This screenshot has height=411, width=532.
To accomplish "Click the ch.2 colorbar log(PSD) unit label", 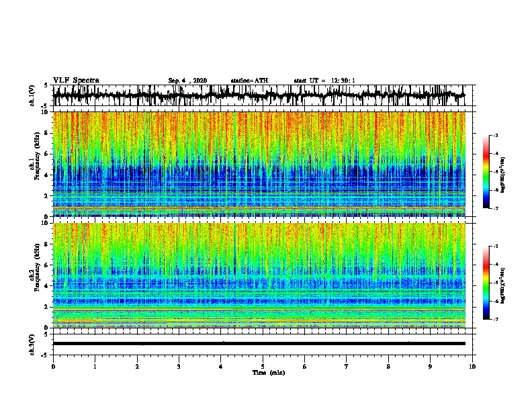I will pos(503,286).
